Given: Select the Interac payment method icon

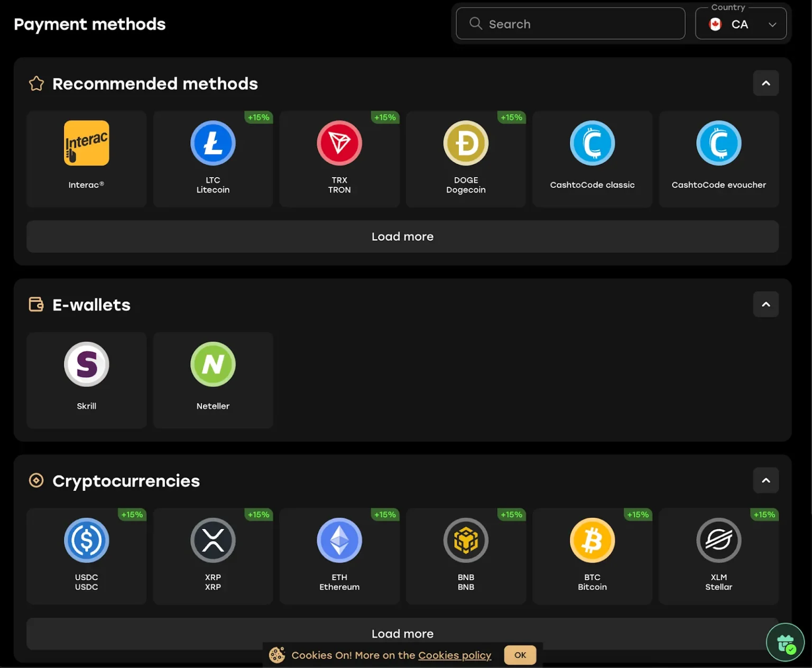Looking at the screenshot, I should (x=86, y=143).
